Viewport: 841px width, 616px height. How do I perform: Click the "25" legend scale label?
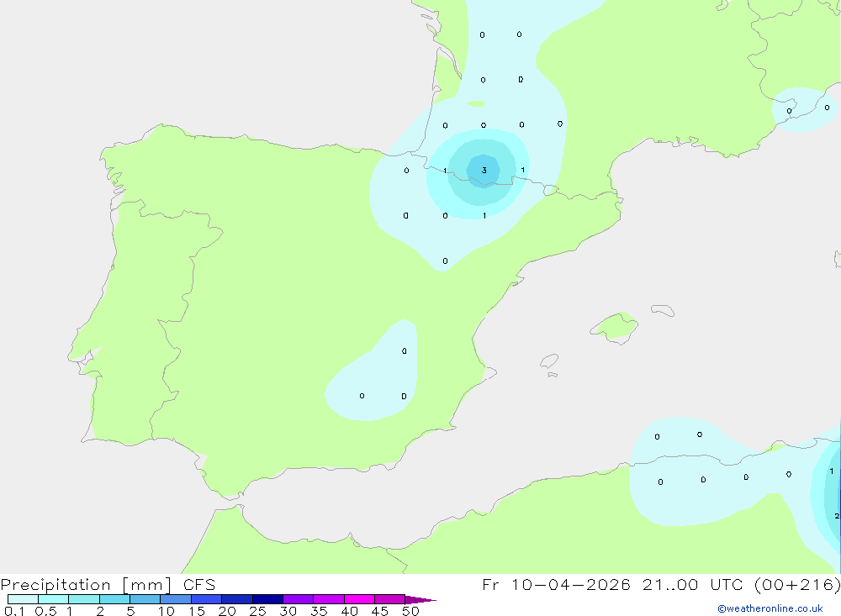[x=257, y=611]
